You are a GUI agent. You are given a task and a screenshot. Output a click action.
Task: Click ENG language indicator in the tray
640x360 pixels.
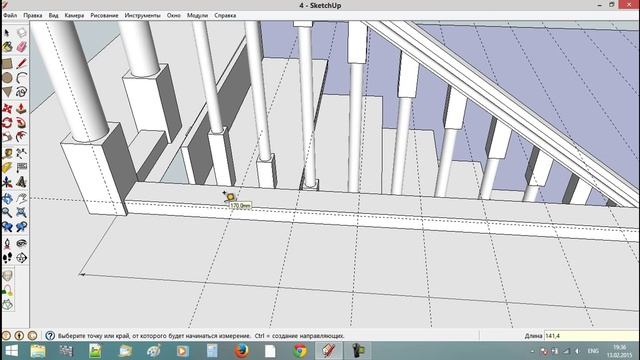[593, 351]
